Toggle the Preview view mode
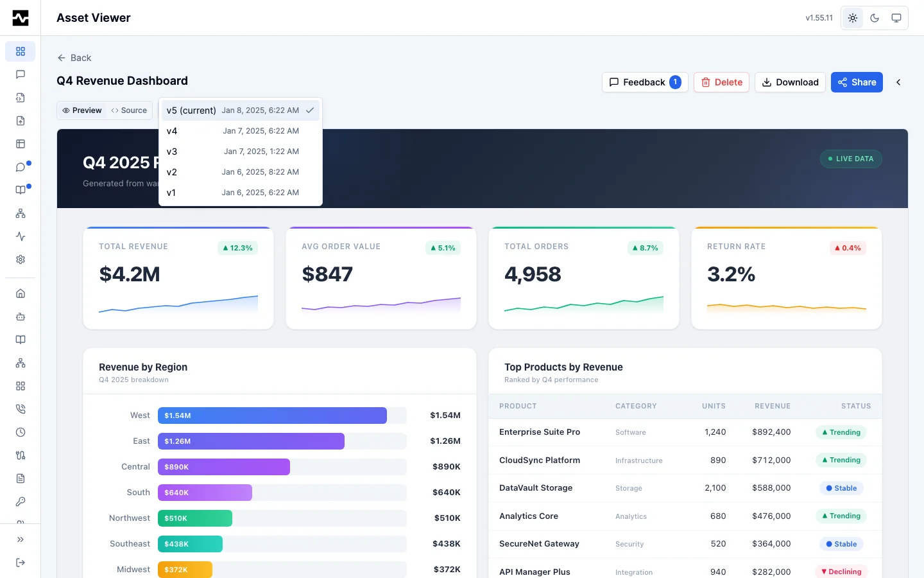 (x=82, y=110)
